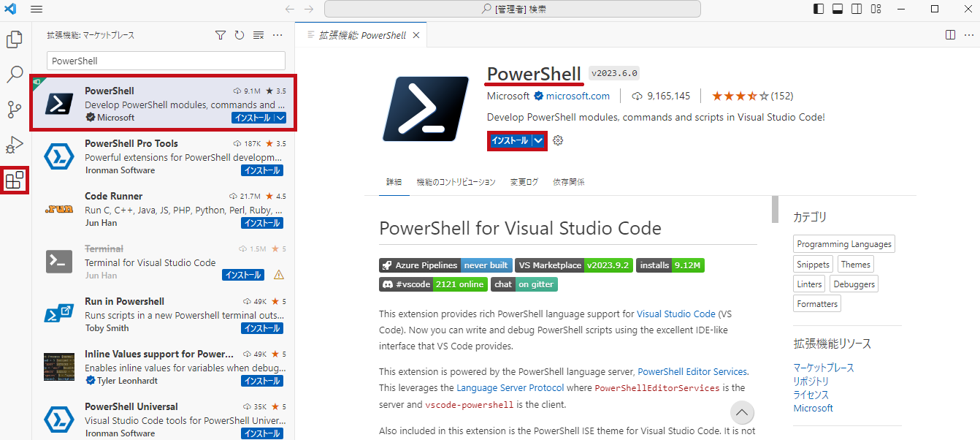The height and width of the screenshot is (440, 980).
Task: Open the 依存関係 tab
Action: pos(569,182)
